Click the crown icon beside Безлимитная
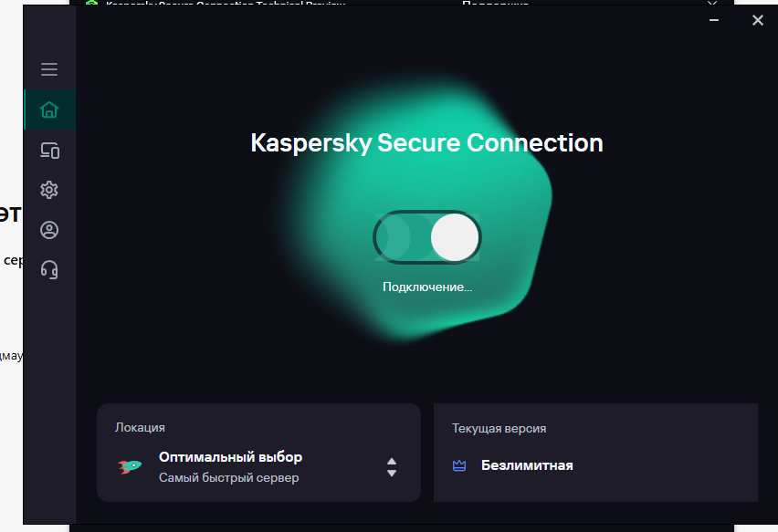Viewport: 778px width, 532px height. (x=459, y=465)
